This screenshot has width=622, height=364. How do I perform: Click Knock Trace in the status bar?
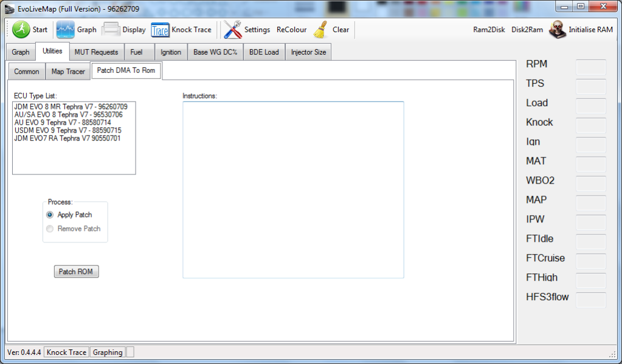pyautogui.click(x=66, y=352)
